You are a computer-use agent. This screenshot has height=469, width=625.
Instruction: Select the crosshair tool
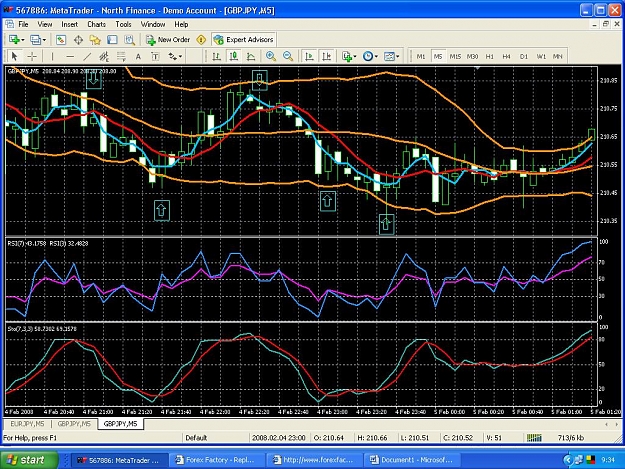[32, 56]
